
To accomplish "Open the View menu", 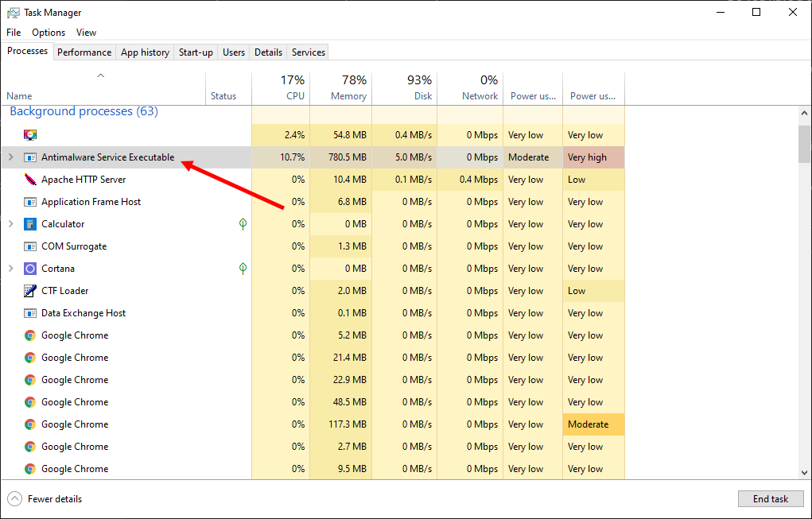I will (x=86, y=32).
